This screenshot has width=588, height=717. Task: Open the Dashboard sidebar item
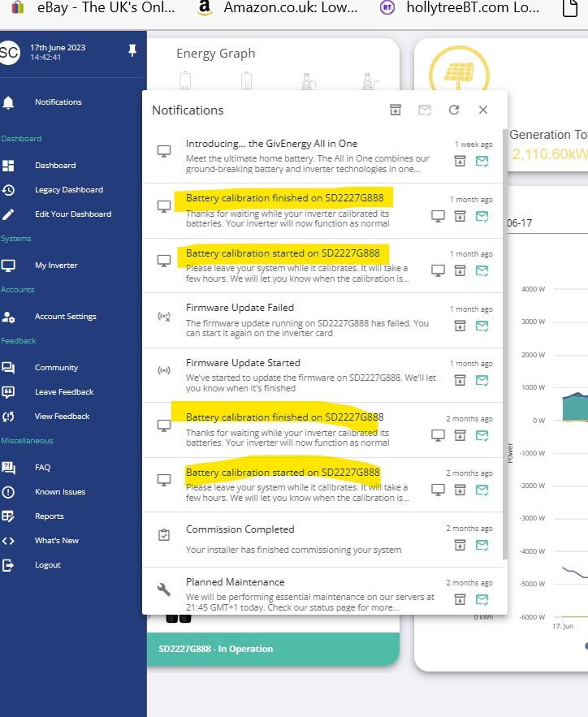(x=55, y=166)
